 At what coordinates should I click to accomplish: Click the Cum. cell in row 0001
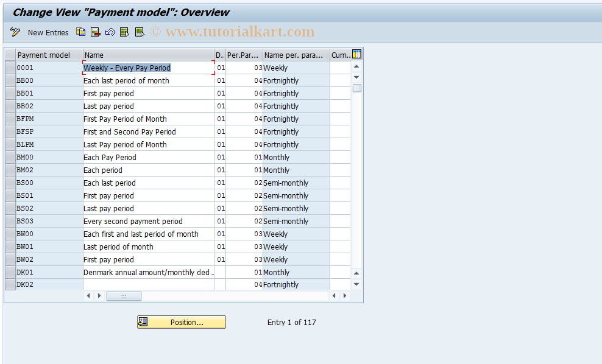[x=340, y=68]
